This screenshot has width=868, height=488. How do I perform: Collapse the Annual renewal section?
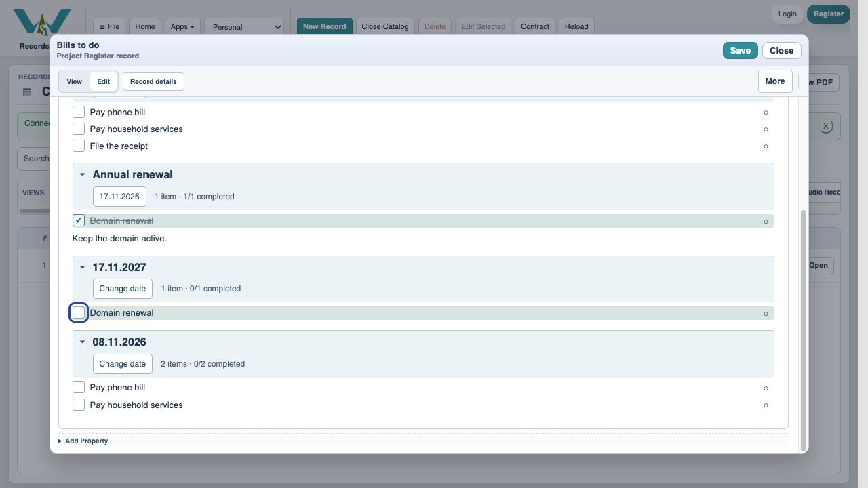(x=82, y=174)
